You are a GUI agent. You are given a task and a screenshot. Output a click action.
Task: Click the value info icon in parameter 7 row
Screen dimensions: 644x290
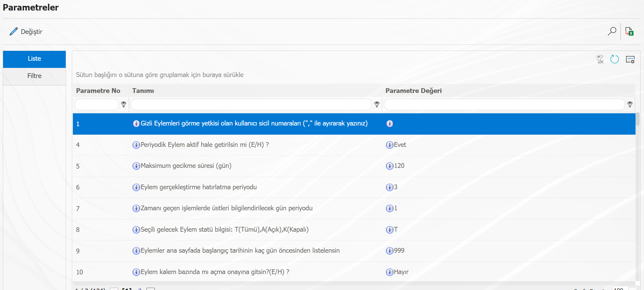(x=390, y=208)
